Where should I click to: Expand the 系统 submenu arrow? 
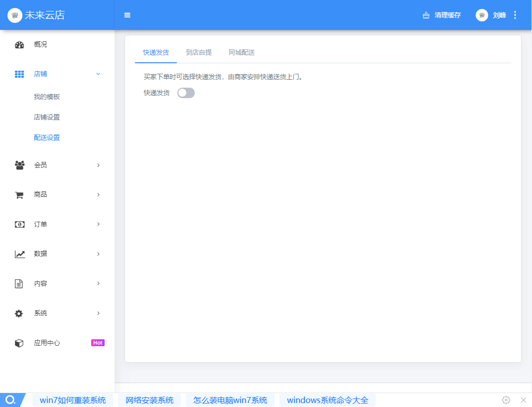98,313
